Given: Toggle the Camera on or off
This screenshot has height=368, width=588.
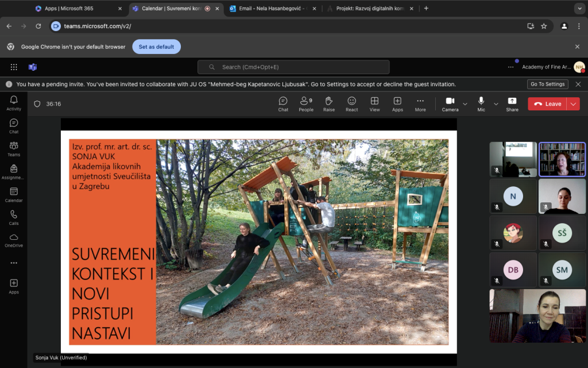Looking at the screenshot, I should (450, 103).
